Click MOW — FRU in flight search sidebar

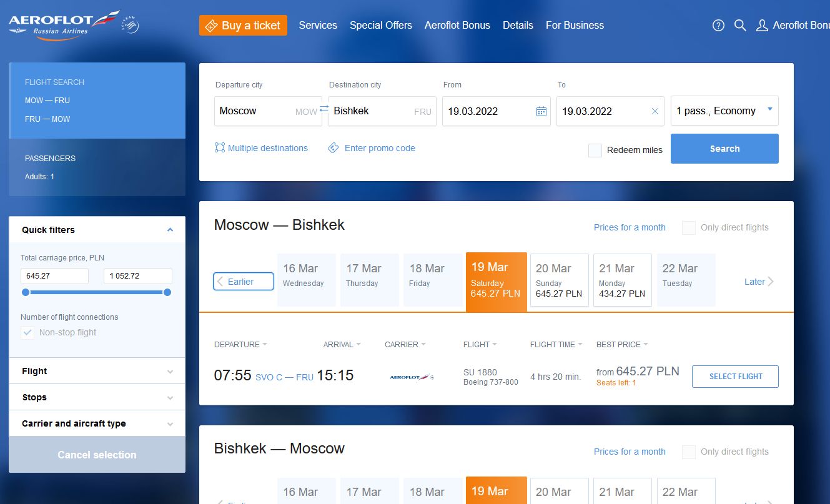(x=47, y=101)
